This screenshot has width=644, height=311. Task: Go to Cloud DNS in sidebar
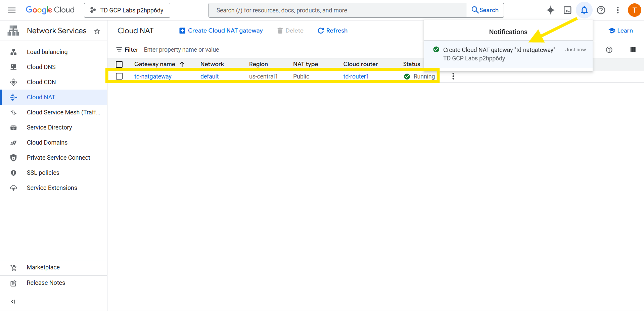tap(41, 67)
